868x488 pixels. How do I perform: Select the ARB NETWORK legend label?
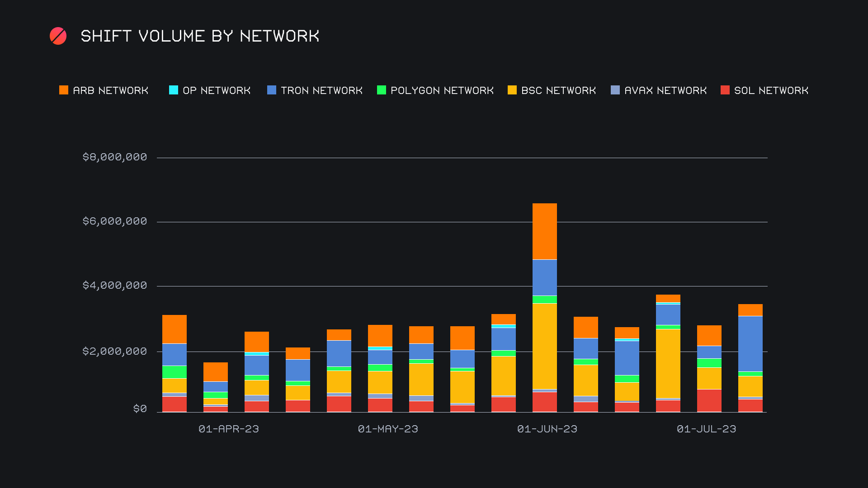pos(111,90)
